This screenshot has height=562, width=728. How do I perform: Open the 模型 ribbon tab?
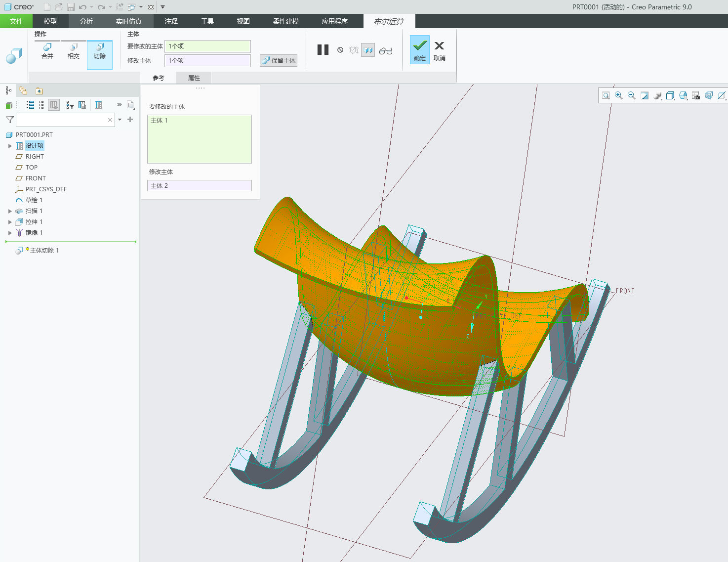pos(50,21)
